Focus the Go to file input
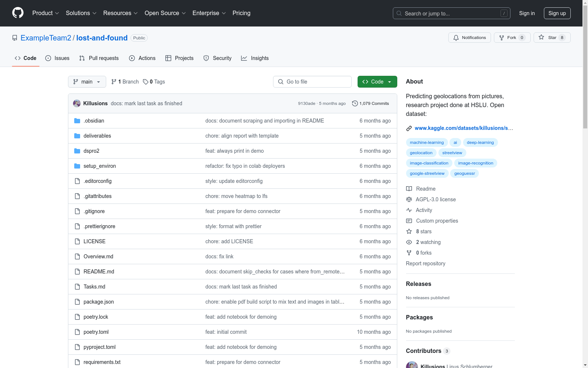The width and height of the screenshot is (588, 368). [x=312, y=82]
